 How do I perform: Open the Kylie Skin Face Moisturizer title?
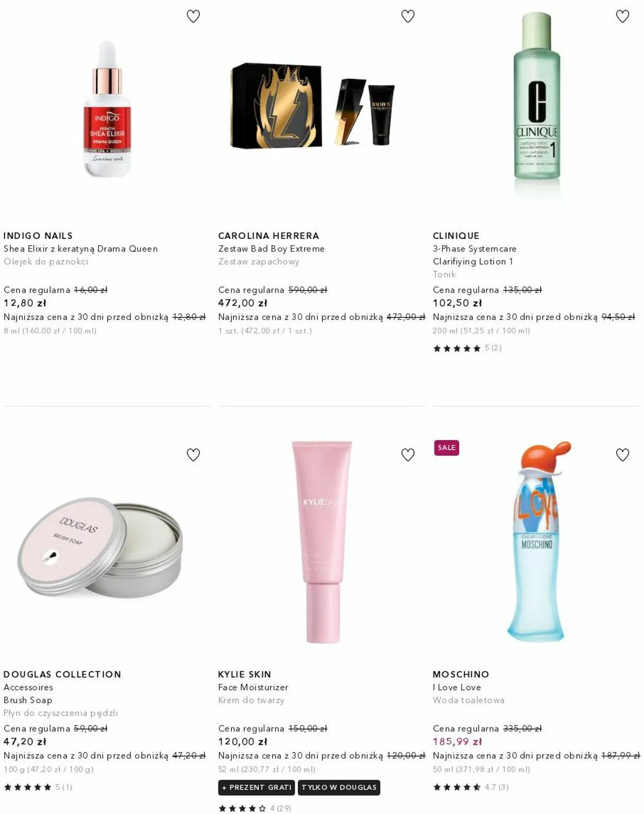(253, 687)
